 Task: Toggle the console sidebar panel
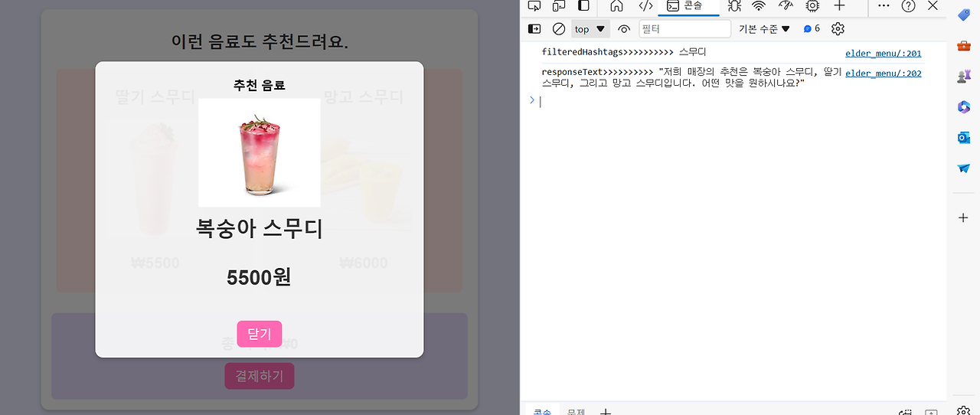tap(534, 28)
